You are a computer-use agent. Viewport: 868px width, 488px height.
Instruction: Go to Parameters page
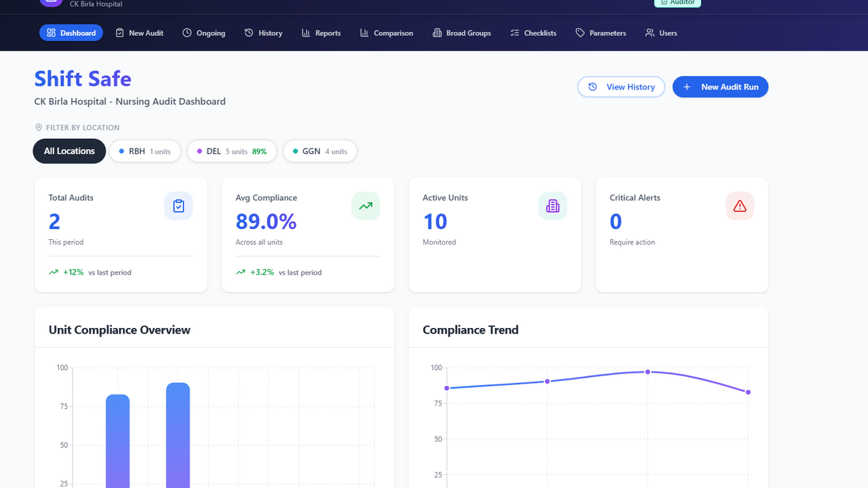(601, 33)
